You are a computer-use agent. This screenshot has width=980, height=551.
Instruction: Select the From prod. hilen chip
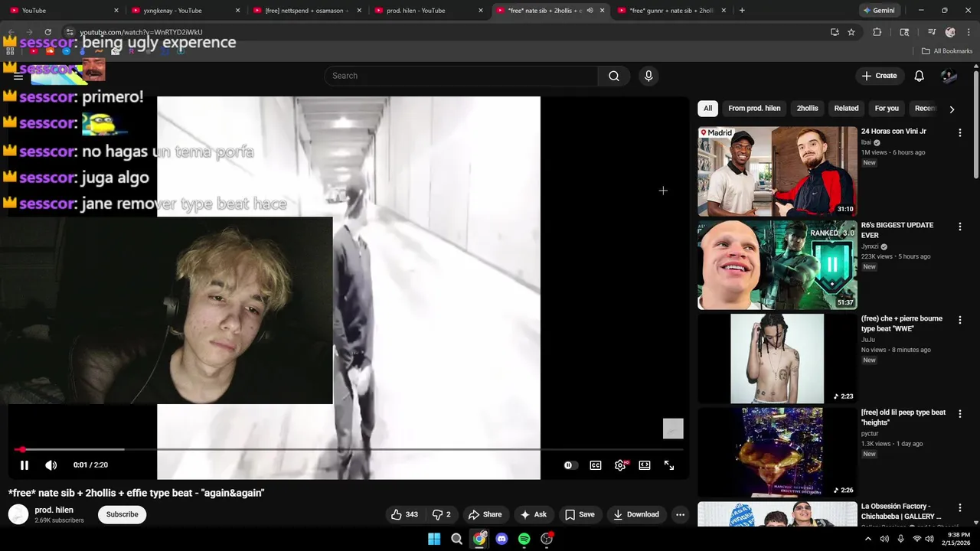[x=754, y=109]
